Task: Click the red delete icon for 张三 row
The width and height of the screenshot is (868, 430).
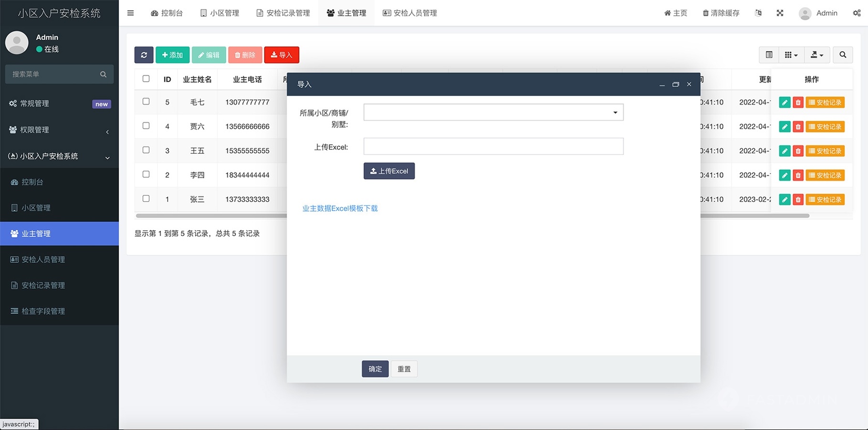Action: click(798, 199)
